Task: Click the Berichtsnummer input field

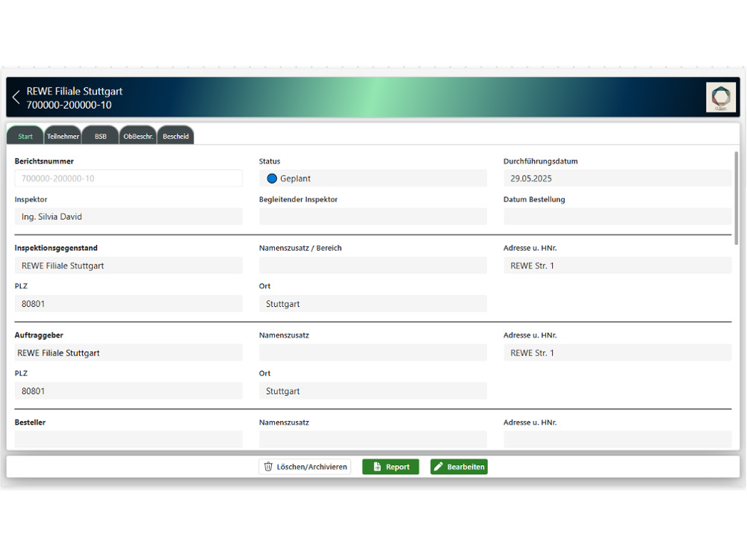Action: click(128, 178)
